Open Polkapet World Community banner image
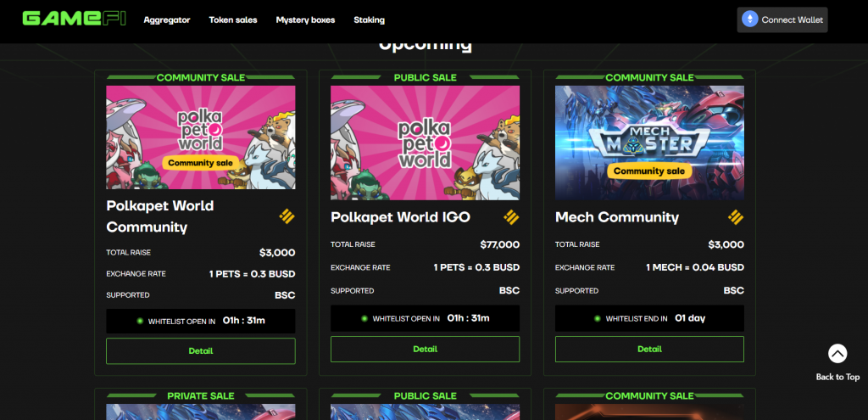Image resolution: width=868 pixels, height=420 pixels. pos(200,137)
